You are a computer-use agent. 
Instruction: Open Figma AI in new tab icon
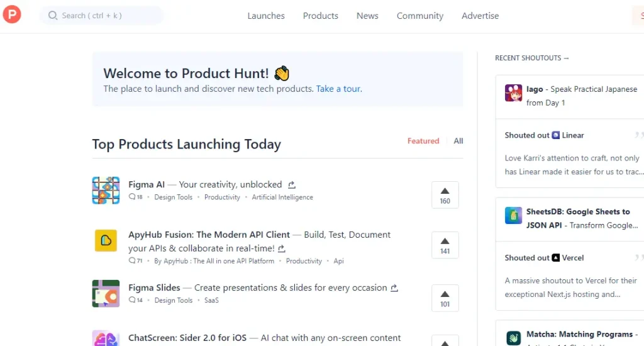pos(292,185)
